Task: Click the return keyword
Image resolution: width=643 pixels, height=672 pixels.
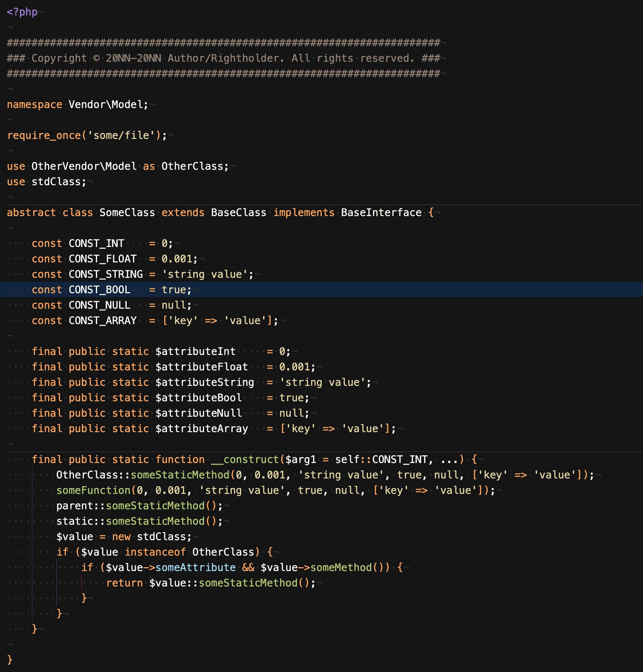Action: (124, 583)
